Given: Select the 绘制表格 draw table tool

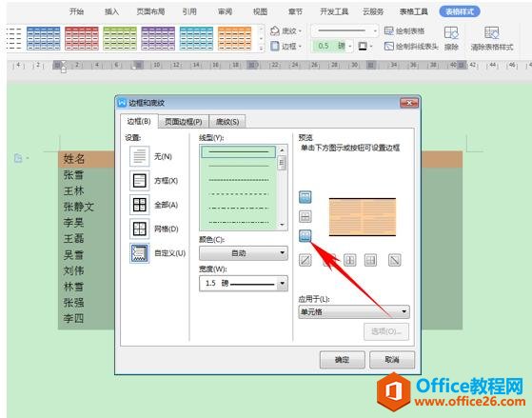Looking at the screenshot, I should click(x=404, y=30).
